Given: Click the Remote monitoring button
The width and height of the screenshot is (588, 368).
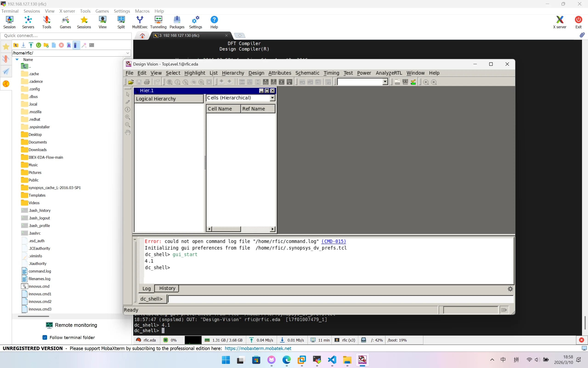Looking at the screenshot, I should pyautogui.click(x=71, y=325).
